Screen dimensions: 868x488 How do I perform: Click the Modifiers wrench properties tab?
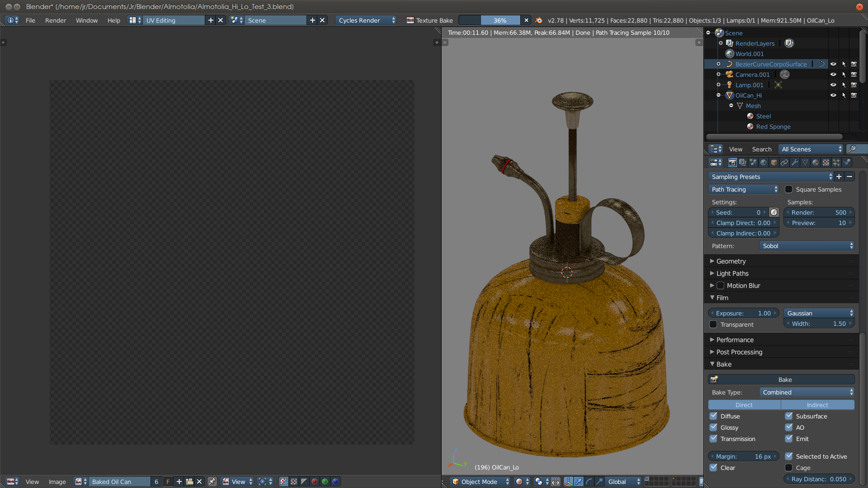point(795,163)
